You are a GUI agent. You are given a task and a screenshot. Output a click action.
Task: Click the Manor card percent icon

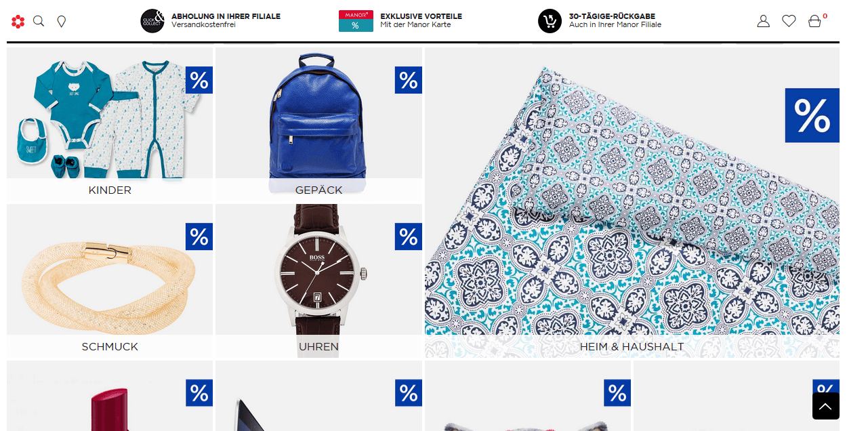pos(356,21)
